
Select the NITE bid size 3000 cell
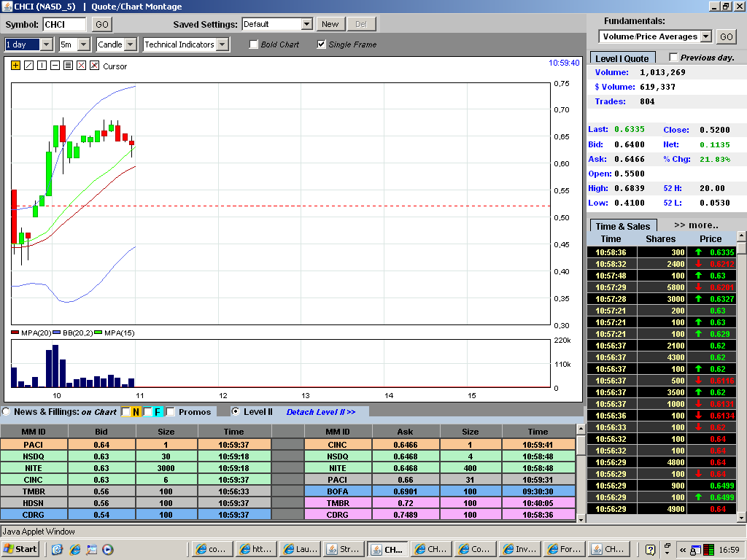(x=166, y=467)
